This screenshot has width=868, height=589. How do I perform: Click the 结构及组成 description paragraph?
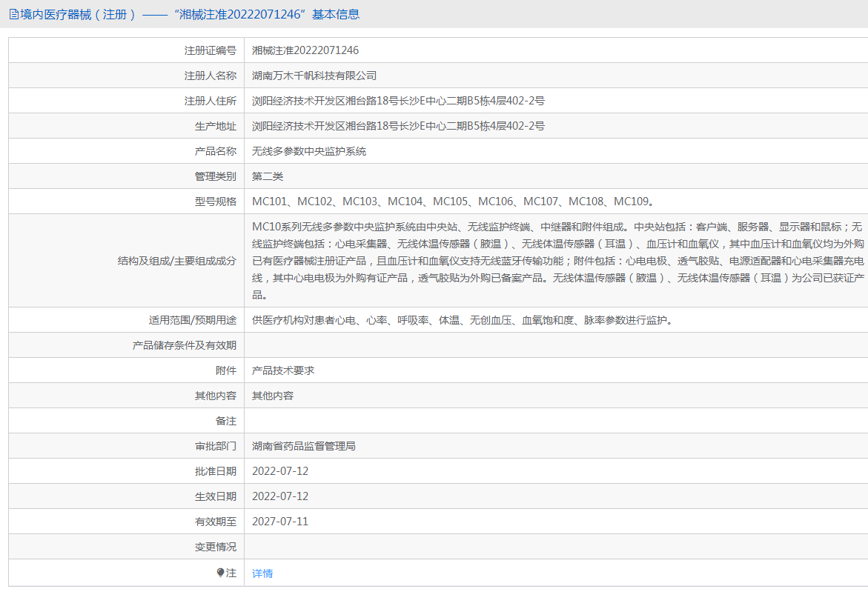pyautogui.click(x=556, y=260)
